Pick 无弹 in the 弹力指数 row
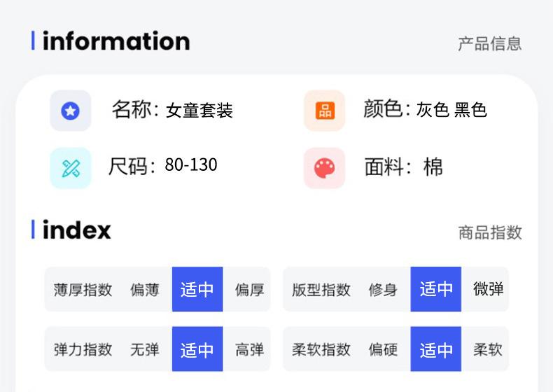The height and width of the screenshot is (392, 553). tap(145, 349)
